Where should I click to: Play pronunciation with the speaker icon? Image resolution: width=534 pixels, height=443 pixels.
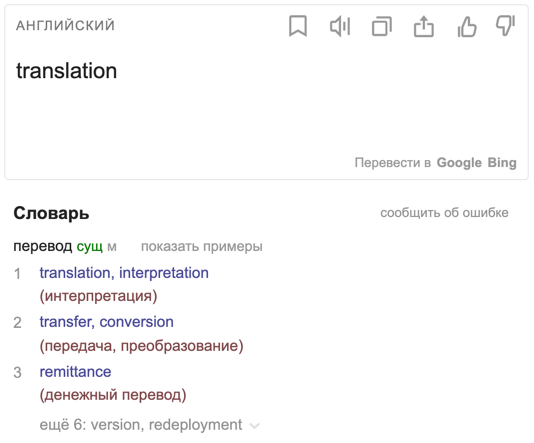coord(340,26)
